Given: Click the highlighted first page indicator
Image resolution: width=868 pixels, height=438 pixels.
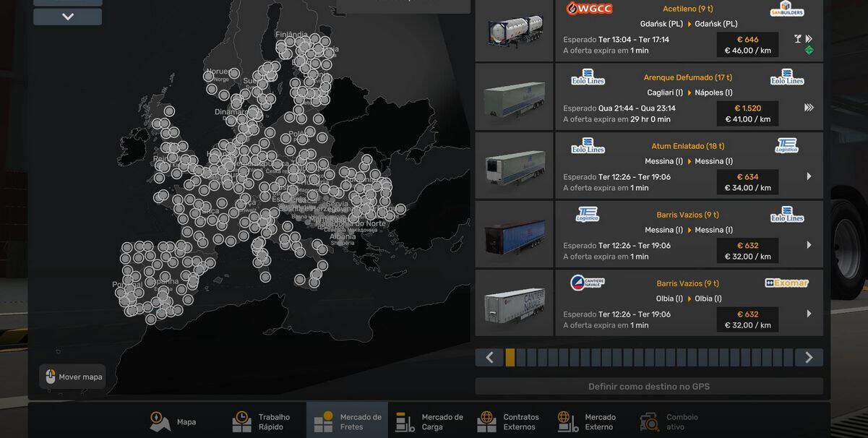Looking at the screenshot, I should click(x=510, y=357).
